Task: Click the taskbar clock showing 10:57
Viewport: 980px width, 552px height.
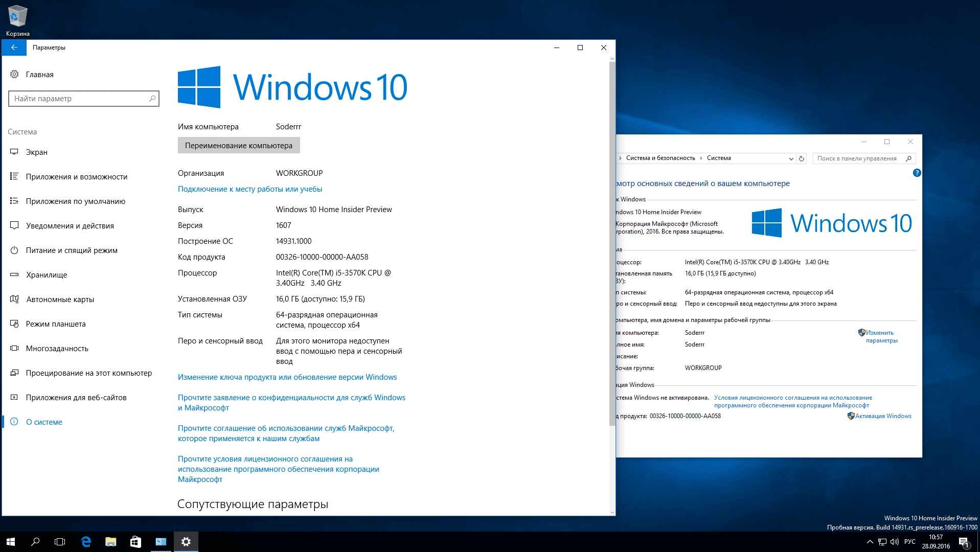Action: coord(936,542)
